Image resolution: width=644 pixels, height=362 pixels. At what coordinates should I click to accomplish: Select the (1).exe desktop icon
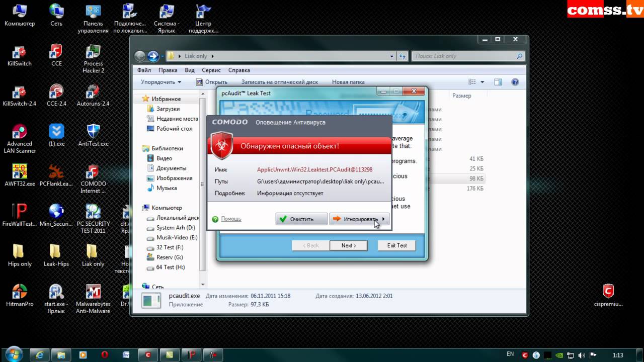coord(56,135)
